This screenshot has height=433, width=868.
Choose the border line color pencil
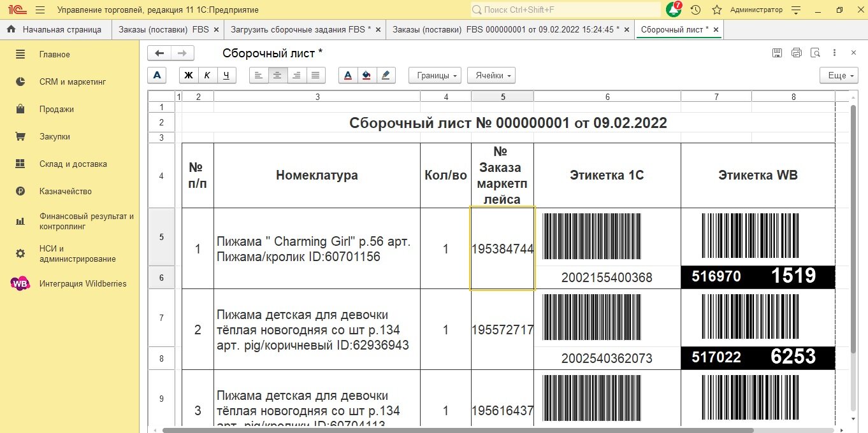[386, 75]
